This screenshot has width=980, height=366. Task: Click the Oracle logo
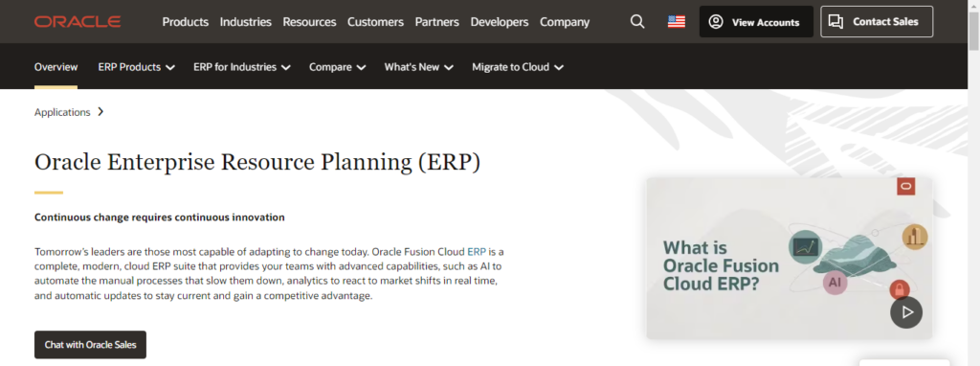pos(78,22)
